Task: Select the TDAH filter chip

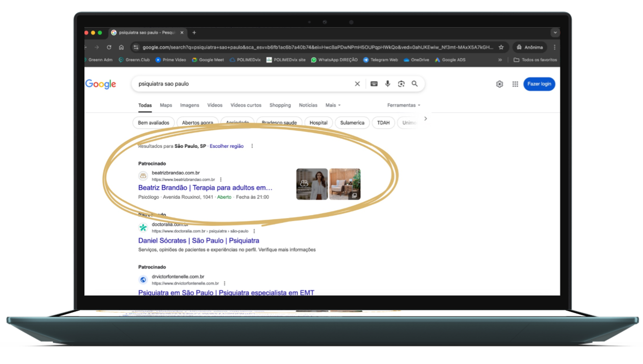Action: (383, 123)
